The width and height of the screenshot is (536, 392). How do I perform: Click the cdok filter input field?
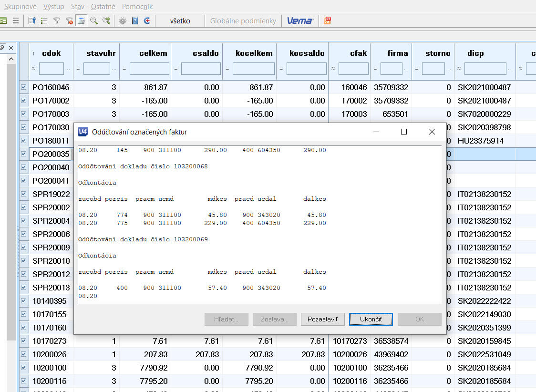(52, 69)
